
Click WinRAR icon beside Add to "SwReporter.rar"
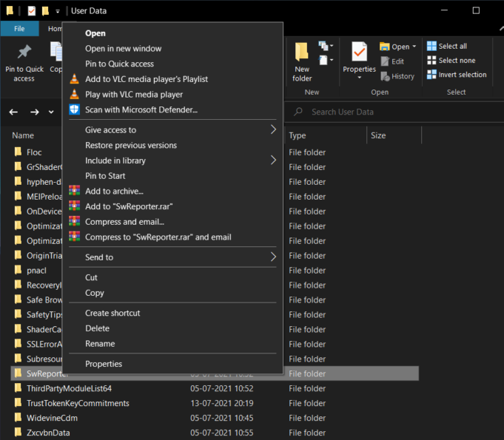[x=74, y=206]
